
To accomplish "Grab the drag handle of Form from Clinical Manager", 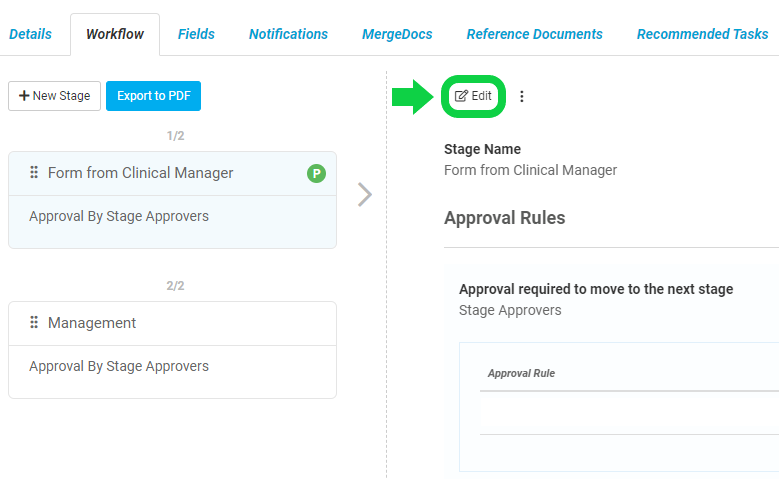I will click(x=34, y=172).
